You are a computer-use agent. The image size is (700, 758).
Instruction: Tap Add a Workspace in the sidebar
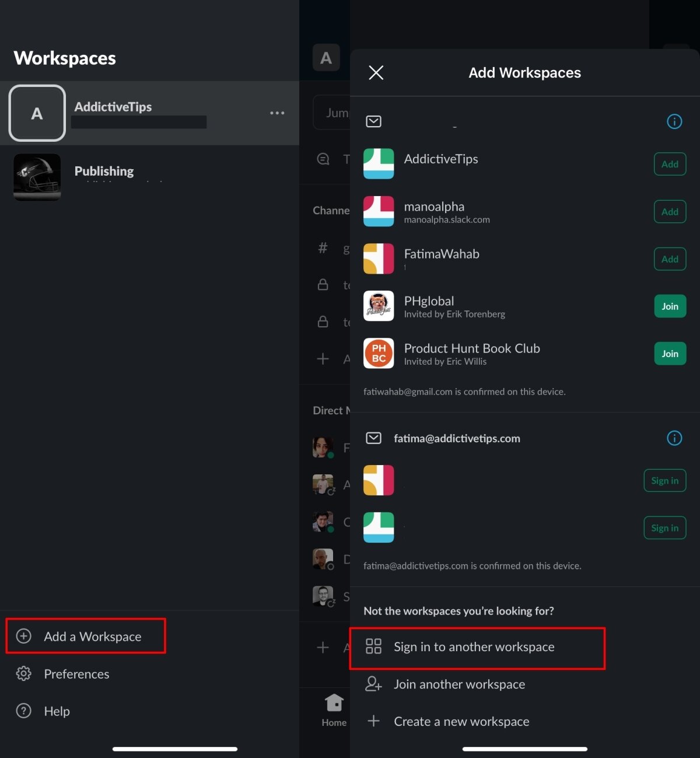[86, 636]
